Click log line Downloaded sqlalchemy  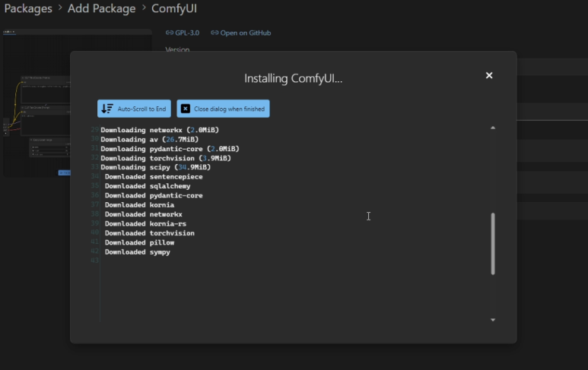coord(148,186)
